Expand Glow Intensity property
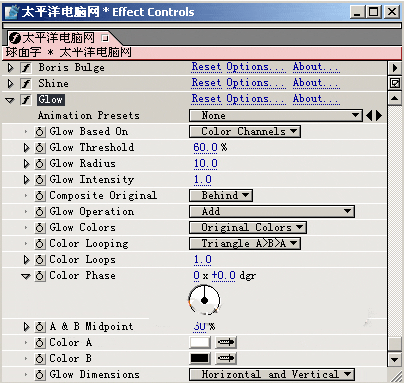Image resolution: width=404 pixels, height=383 pixels. 26,180
